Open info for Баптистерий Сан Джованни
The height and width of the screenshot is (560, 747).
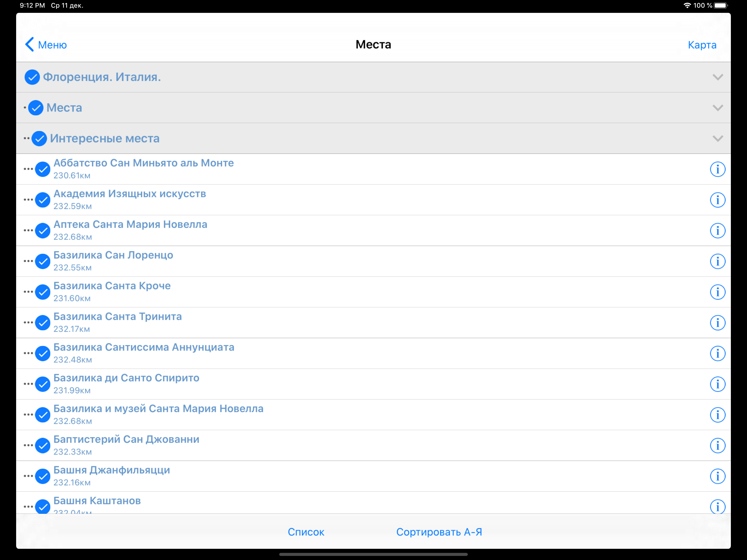point(717,445)
